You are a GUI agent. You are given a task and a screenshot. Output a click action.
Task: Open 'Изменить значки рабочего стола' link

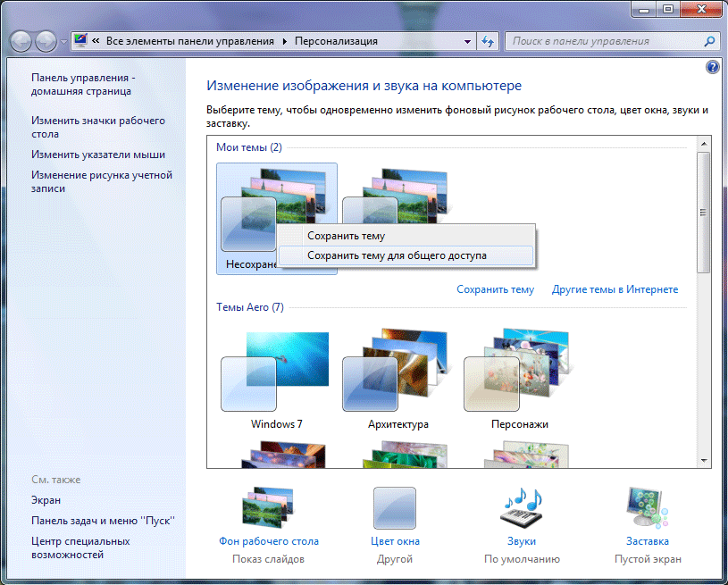pos(98,127)
